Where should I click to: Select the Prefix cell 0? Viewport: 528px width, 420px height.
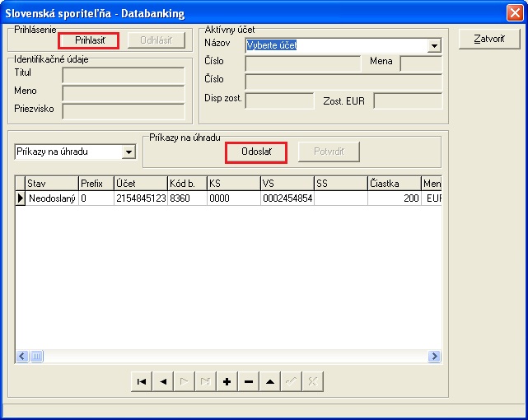pyautogui.click(x=96, y=198)
